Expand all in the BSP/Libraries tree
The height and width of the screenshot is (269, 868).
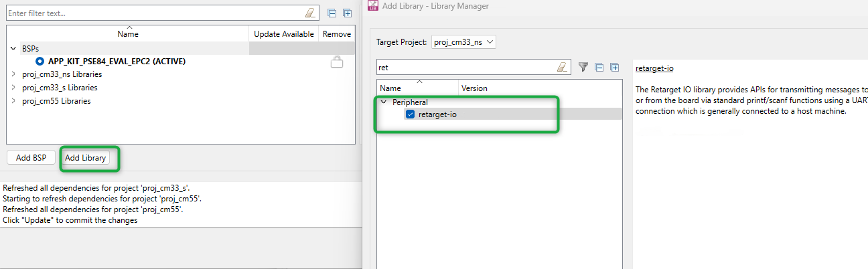tap(347, 13)
